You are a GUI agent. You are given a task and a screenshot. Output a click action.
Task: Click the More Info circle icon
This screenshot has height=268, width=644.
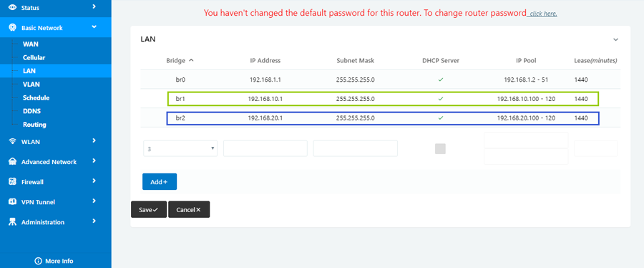(39, 261)
